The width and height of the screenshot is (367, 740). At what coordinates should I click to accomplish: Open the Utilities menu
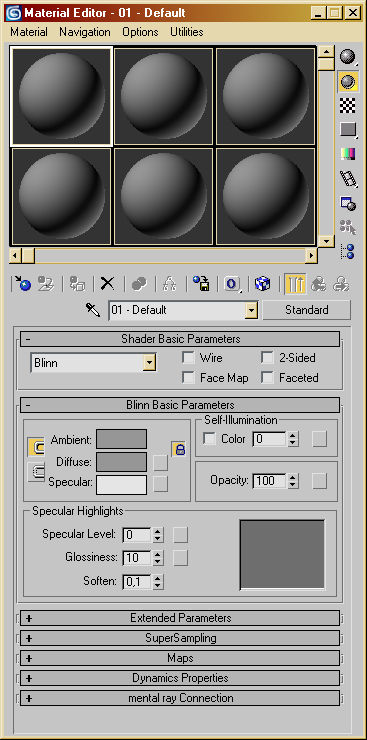coord(187,32)
